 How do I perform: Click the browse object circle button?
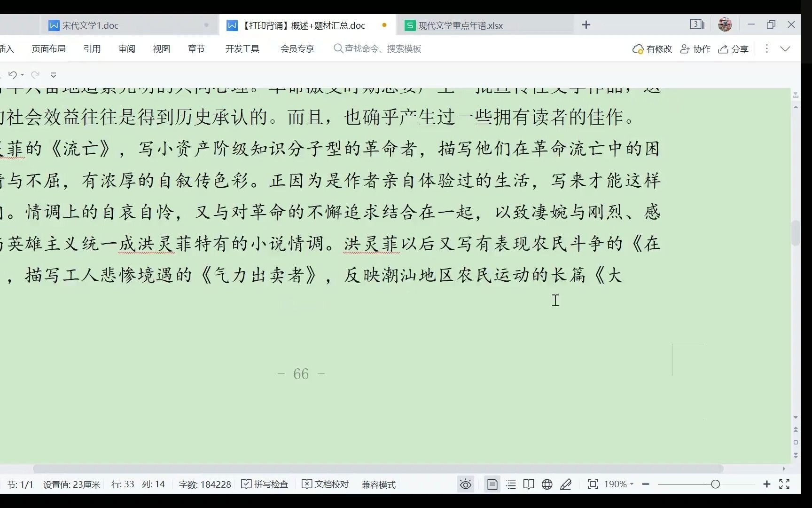(x=796, y=443)
